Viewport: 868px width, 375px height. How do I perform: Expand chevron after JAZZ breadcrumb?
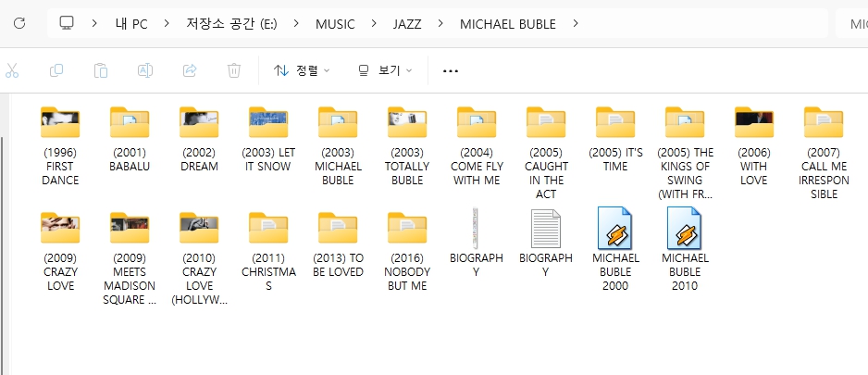pyautogui.click(x=440, y=23)
